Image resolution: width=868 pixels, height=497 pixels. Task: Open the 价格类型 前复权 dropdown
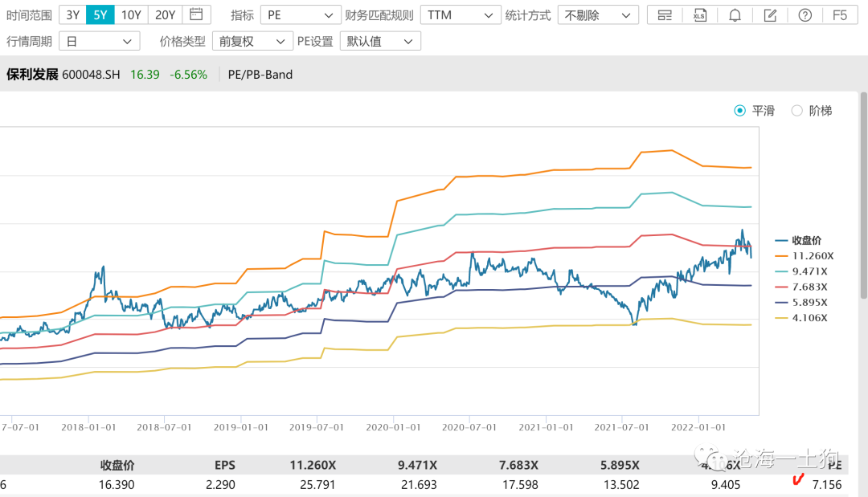pyautogui.click(x=252, y=41)
